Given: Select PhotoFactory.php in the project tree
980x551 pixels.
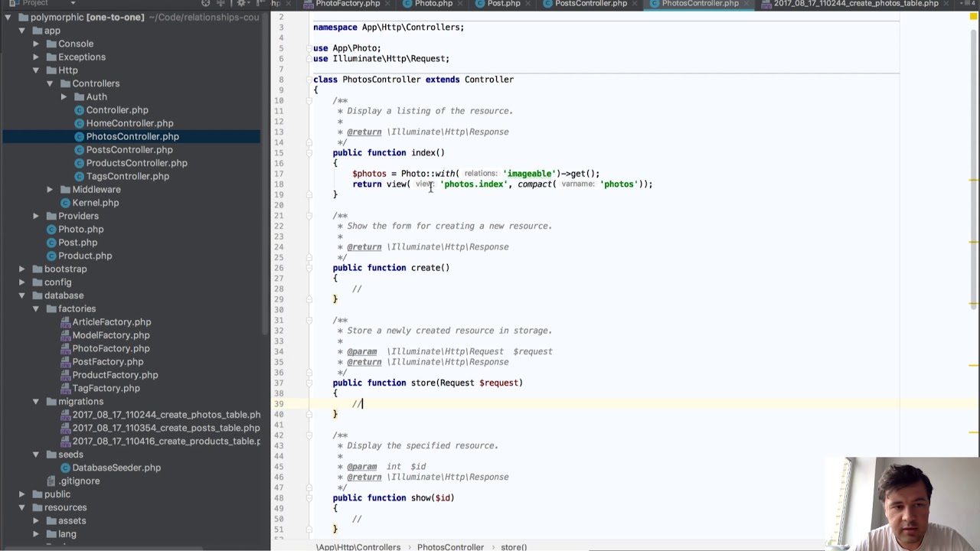Looking at the screenshot, I should 110,348.
